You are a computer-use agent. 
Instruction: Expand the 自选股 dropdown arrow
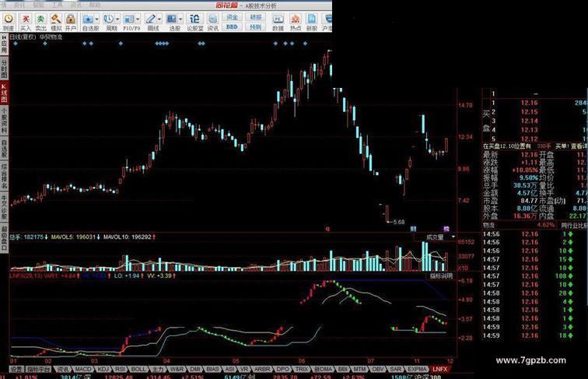(96, 19)
